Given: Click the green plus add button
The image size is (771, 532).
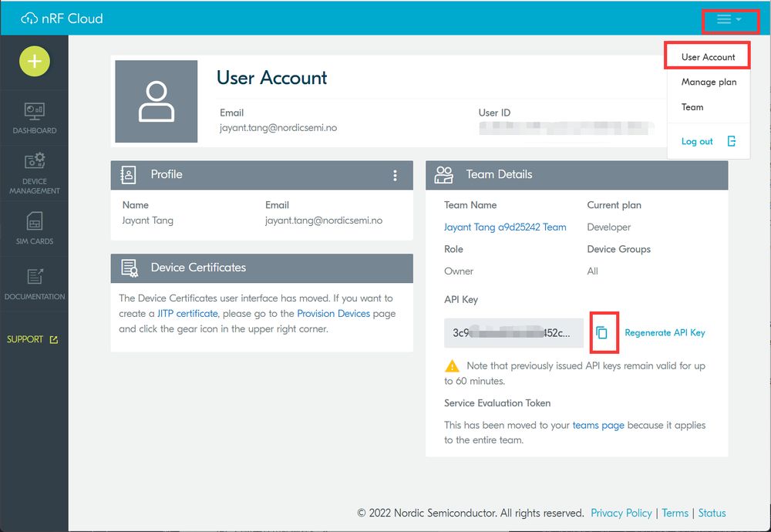Looking at the screenshot, I should (x=35, y=62).
